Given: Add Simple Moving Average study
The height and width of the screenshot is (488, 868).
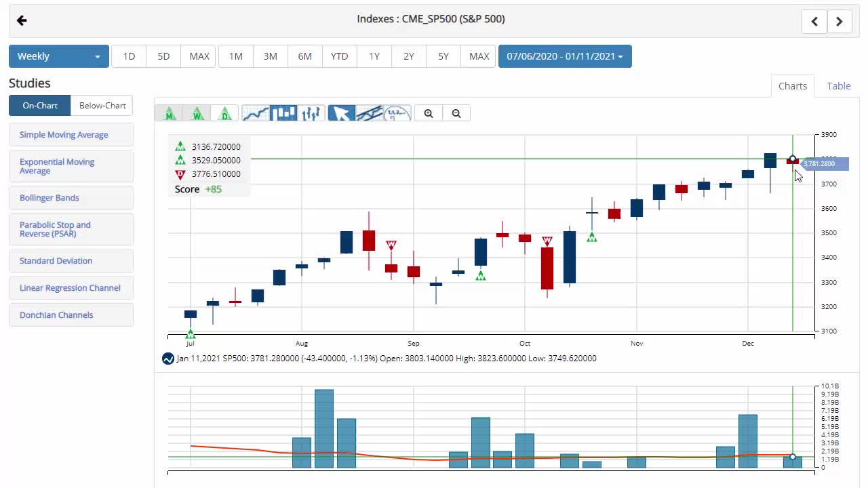Looking at the screenshot, I should (71, 135).
